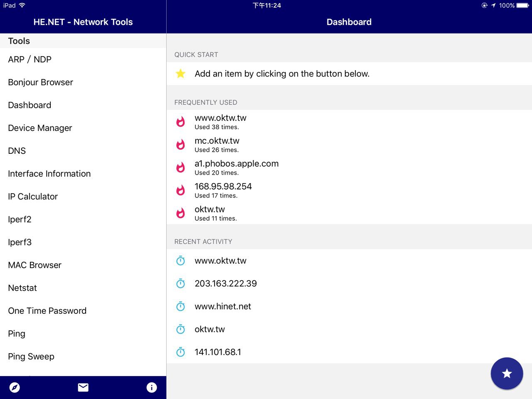Tap the info circle icon
This screenshot has height=399, width=532.
point(152,388)
